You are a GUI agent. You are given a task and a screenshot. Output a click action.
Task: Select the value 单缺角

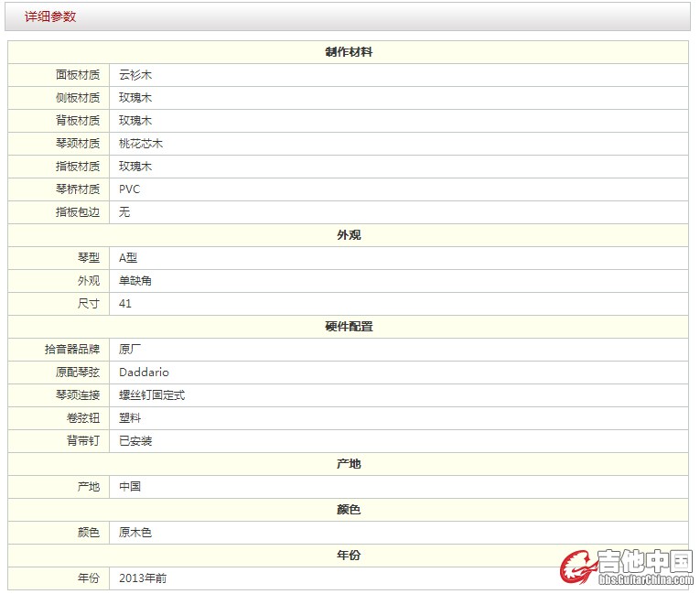[x=135, y=281]
